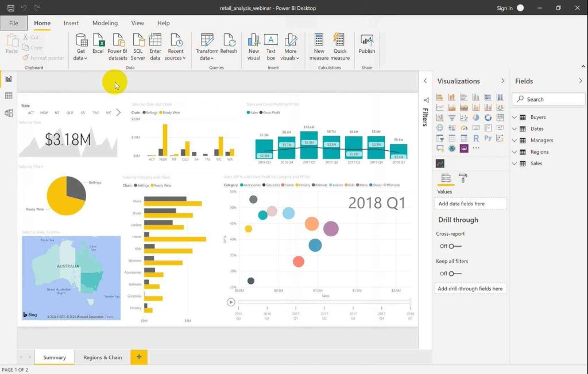Collapse the Visualizations pane chevron
The image size is (588, 374).
click(502, 81)
